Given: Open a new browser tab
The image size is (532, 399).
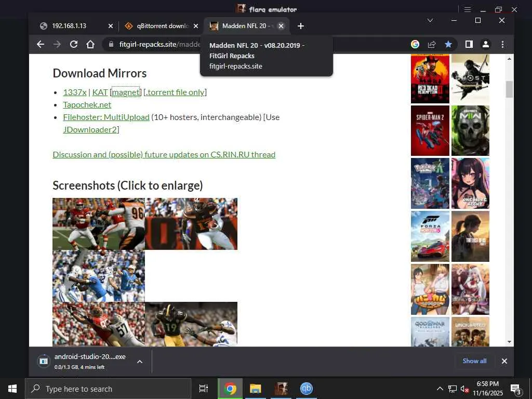Looking at the screenshot, I should [301, 26].
